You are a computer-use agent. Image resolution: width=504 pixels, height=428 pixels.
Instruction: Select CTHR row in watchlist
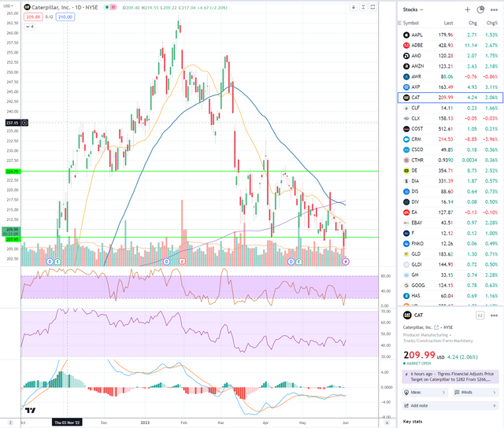(x=450, y=160)
